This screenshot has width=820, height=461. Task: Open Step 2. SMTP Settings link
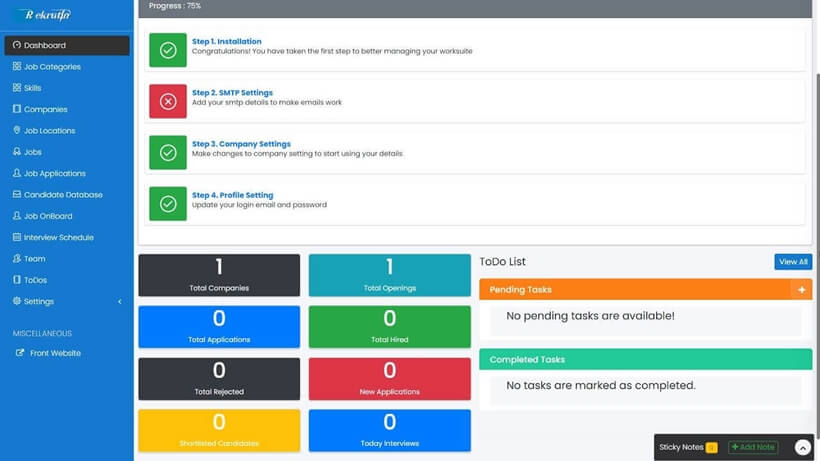click(x=232, y=93)
